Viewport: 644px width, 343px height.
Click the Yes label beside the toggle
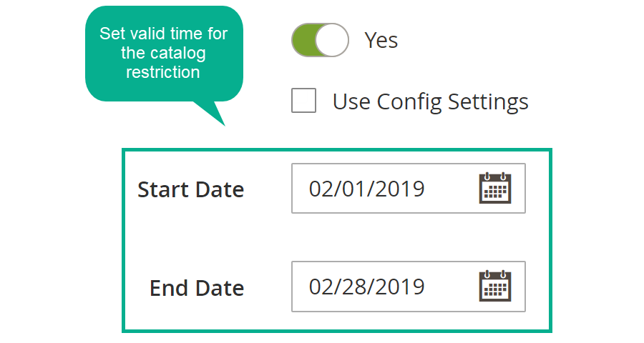click(381, 40)
